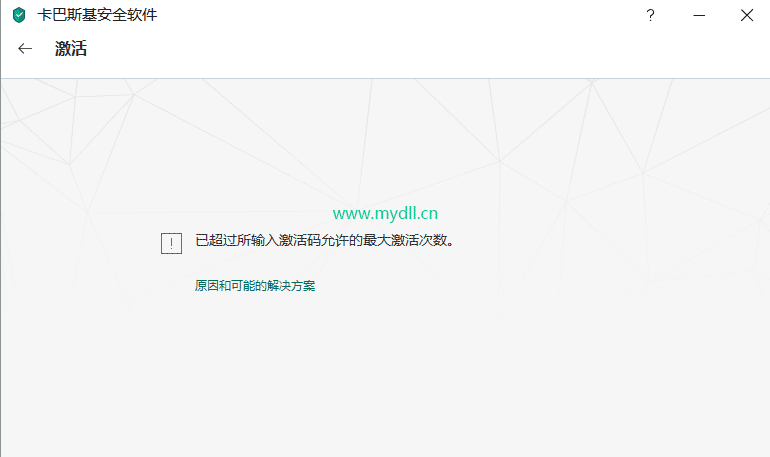Open help with the question mark icon
The image size is (770, 457).
(650, 15)
